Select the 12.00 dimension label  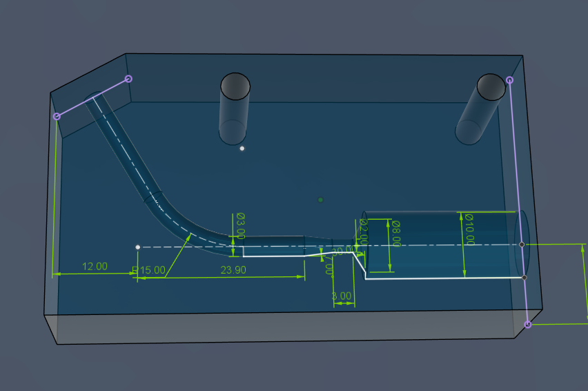tap(95, 266)
